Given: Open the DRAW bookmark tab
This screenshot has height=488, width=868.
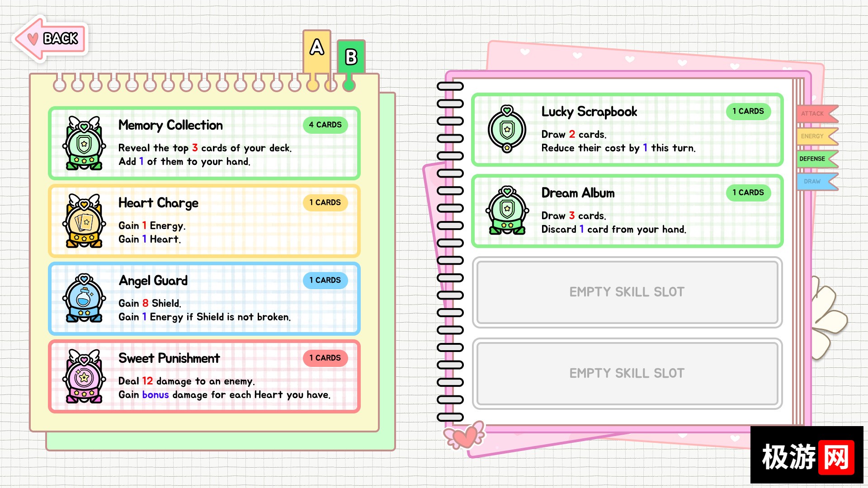Looking at the screenshot, I should (817, 181).
